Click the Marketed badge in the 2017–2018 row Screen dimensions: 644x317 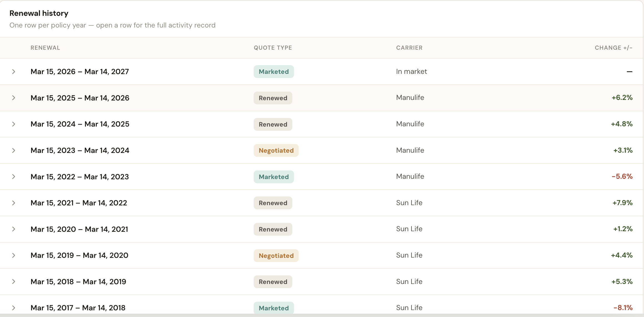click(x=274, y=308)
